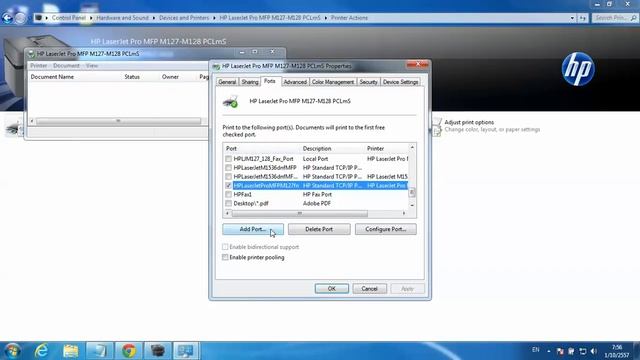Click the port list scroll down arrow
This screenshot has width=640, height=360.
412,205
